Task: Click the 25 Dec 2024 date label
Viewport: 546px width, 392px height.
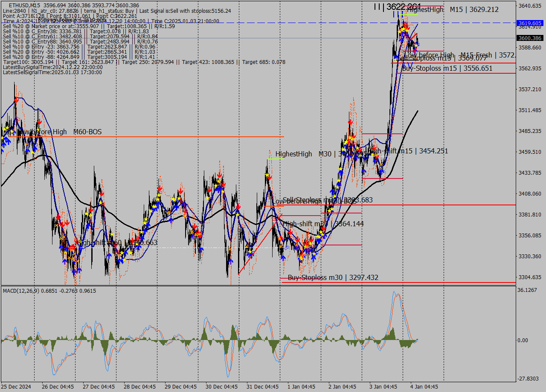Action: pyautogui.click(x=16, y=386)
